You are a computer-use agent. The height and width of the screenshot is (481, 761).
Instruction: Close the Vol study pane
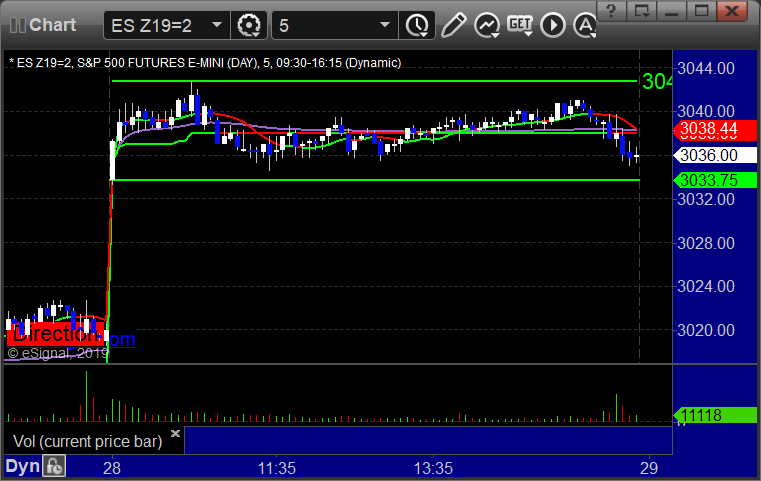coord(175,433)
